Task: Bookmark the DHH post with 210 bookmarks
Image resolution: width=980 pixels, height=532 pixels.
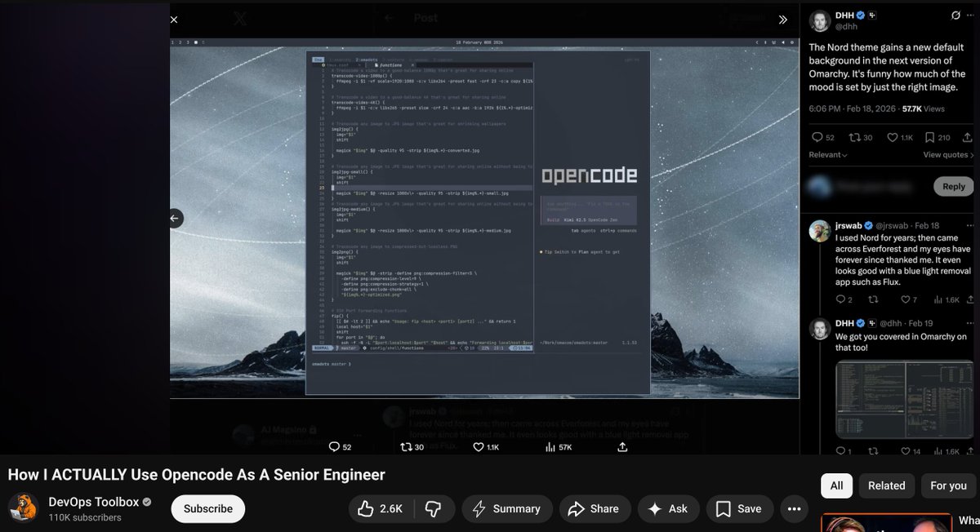Action: click(938, 138)
